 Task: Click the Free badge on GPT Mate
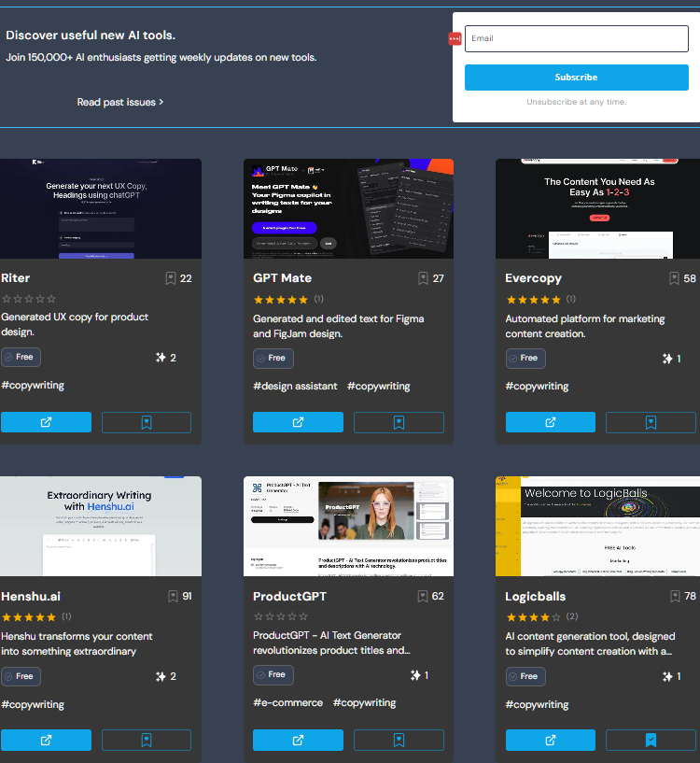pos(273,358)
